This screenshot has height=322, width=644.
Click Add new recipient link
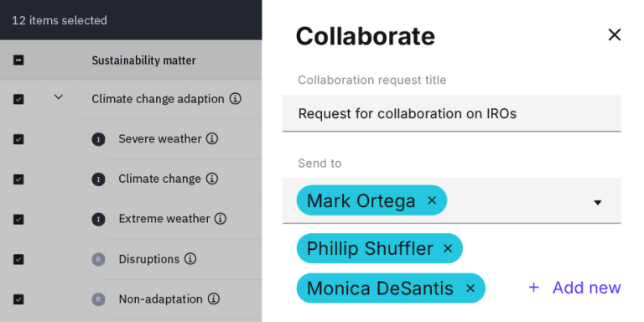click(574, 288)
